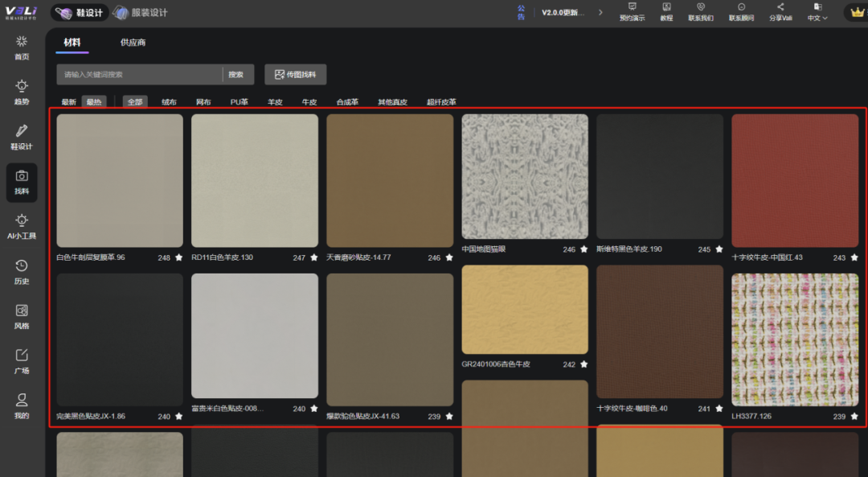Open the 白色牛剖层复膜革.96 swatch
The image size is (868, 477).
(120, 181)
